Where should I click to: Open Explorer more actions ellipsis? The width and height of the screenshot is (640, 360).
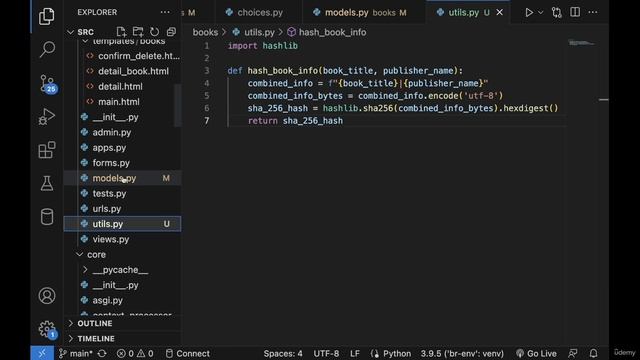coord(165,12)
